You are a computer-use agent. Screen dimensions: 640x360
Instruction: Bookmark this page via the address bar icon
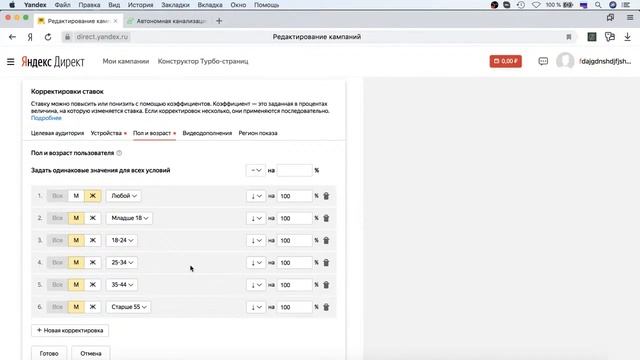click(569, 37)
